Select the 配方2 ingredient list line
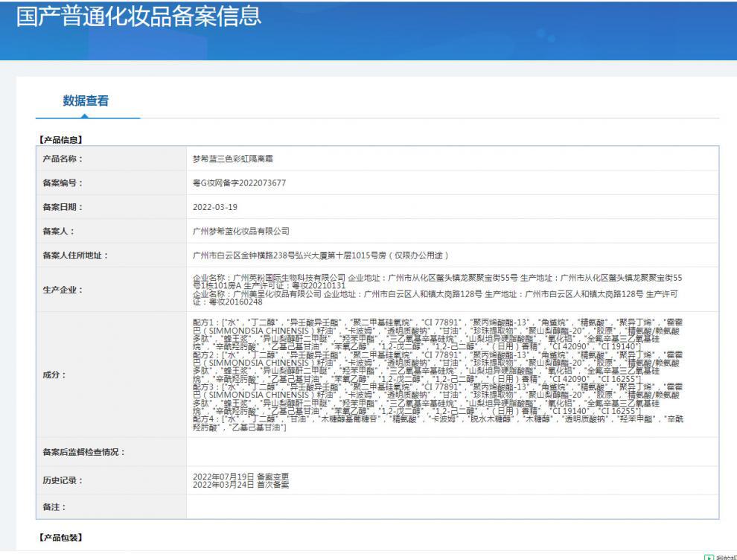This screenshot has width=737, height=560. [x=438, y=366]
